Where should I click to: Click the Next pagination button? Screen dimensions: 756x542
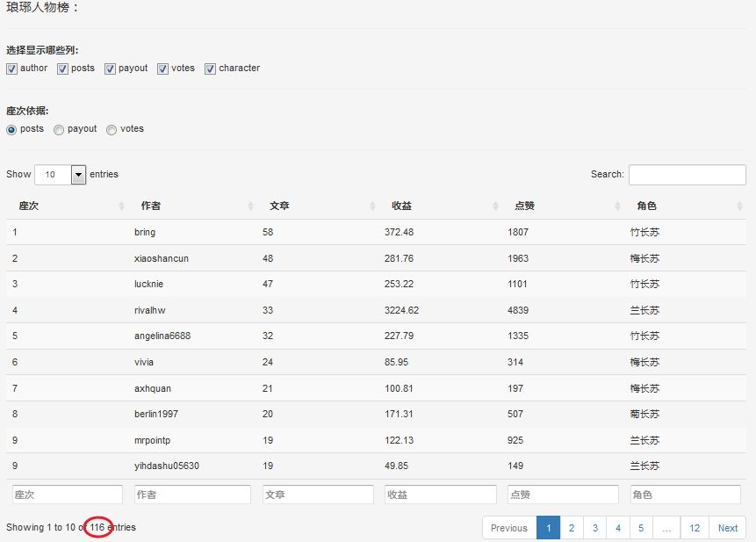727,528
